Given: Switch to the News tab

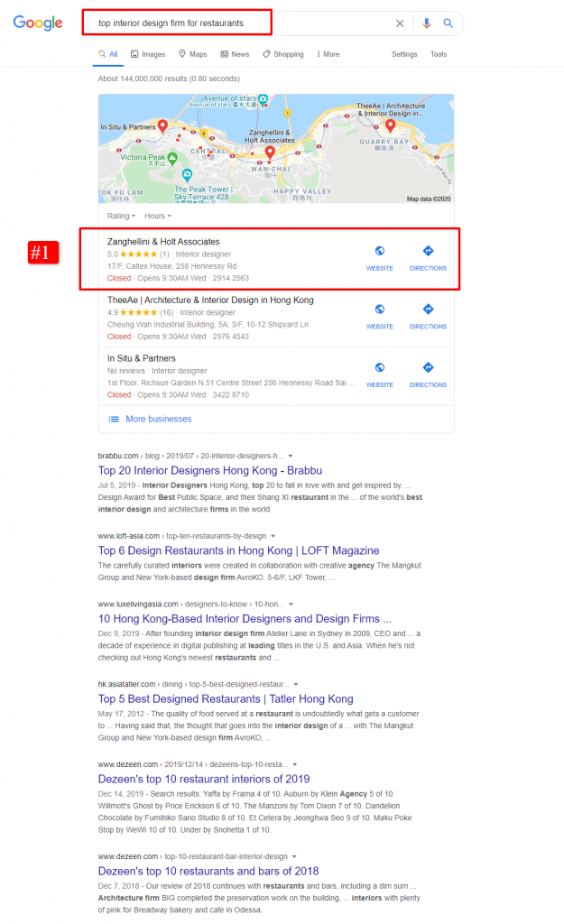Looking at the screenshot, I should coord(235,54).
